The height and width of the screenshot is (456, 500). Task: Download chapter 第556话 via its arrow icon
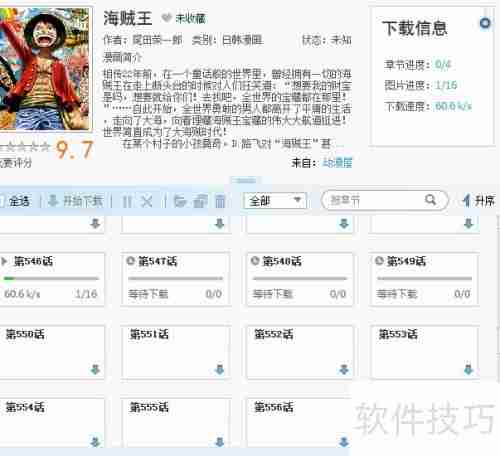[344, 442]
